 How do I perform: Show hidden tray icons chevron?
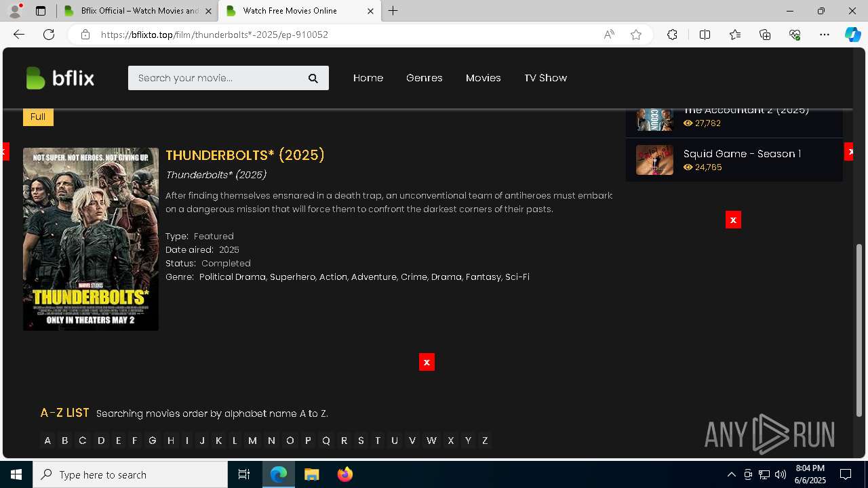pyautogui.click(x=731, y=474)
